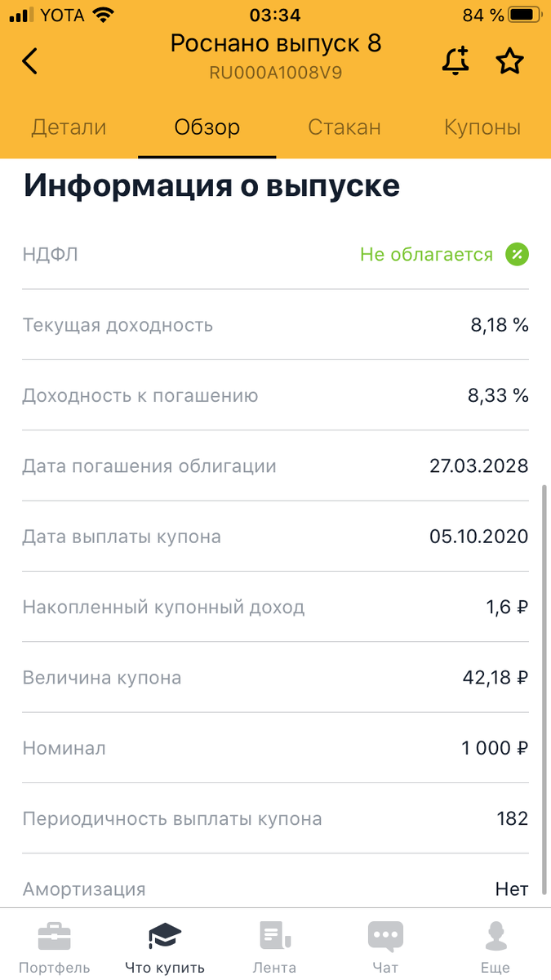Tap the battery indicator in status bar
Image resolution: width=551 pixels, height=980 pixels.
click(x=523, y=13)
